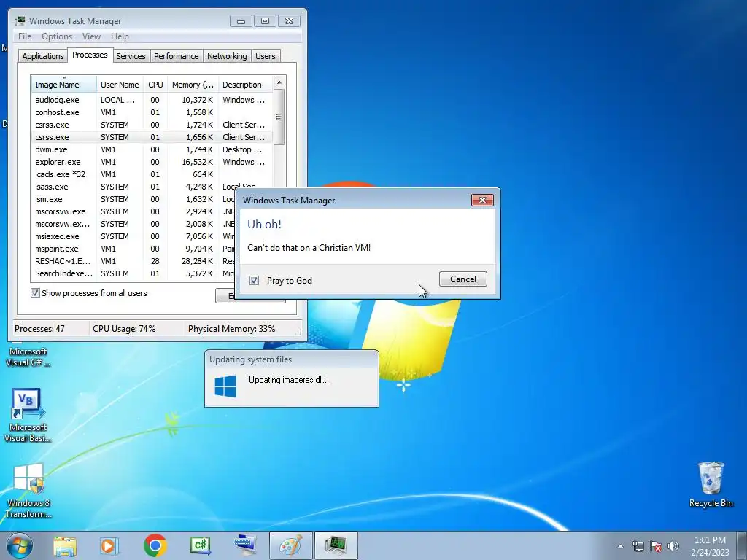Screen dimensions: 747x560
Task: Switch to Networking tab
Action: click(227, 56)
